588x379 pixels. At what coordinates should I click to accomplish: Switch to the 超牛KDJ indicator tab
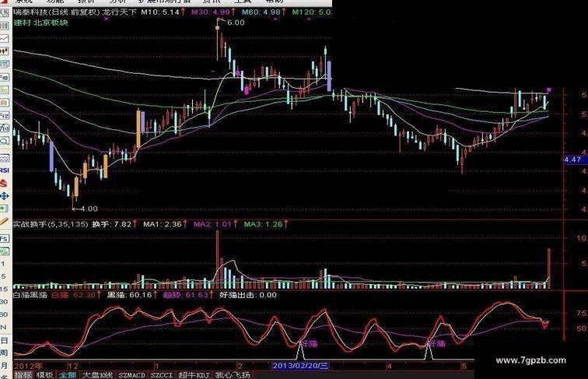coord(194,375)
